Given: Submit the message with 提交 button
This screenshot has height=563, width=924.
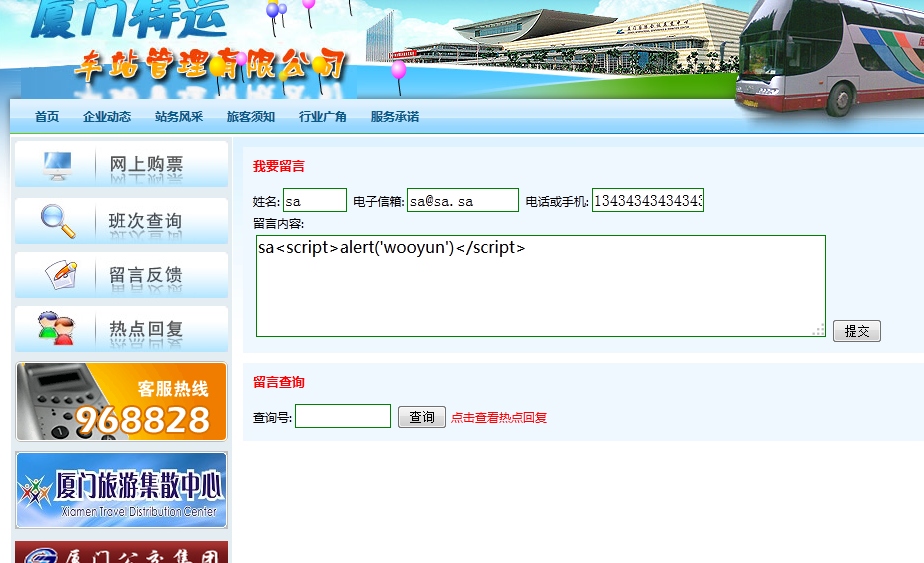Looking at the screenshot, I should (x=857, y=331).
